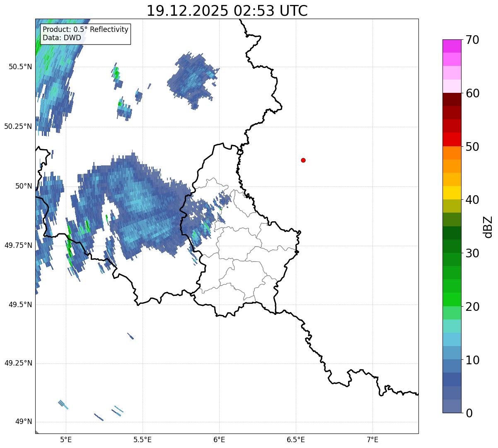Click the 0 tick on colorbar
The width and height of the screenshot is (498, 448).
click(x=469, y=413)
